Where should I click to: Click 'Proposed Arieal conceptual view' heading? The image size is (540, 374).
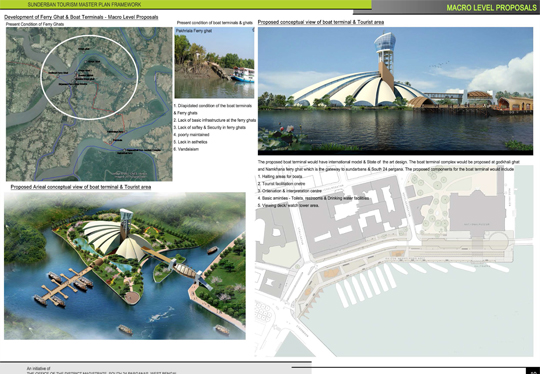(x=81, y=187)
